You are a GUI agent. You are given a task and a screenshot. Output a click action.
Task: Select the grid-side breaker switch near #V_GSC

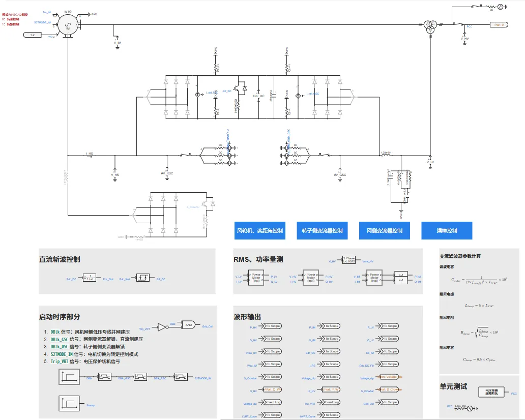point(324,155)
